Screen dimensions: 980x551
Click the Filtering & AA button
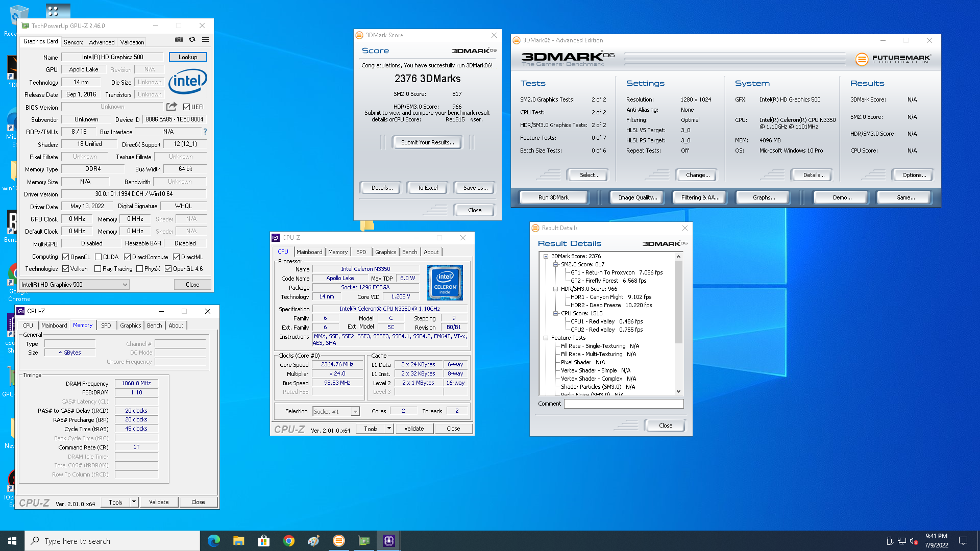(700, 197)
